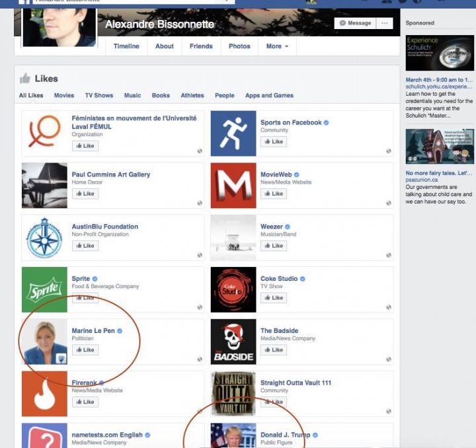Open the MovieWeb title link
This screenshot has height=448, width=476.
(x=276, y=174)
